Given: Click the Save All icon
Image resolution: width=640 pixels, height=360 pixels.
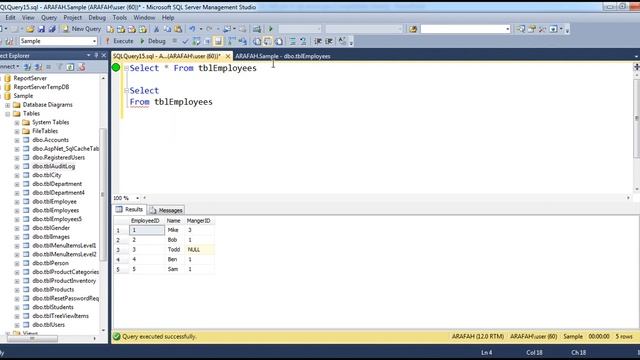Looking at the screenshot, I should 52,29.
